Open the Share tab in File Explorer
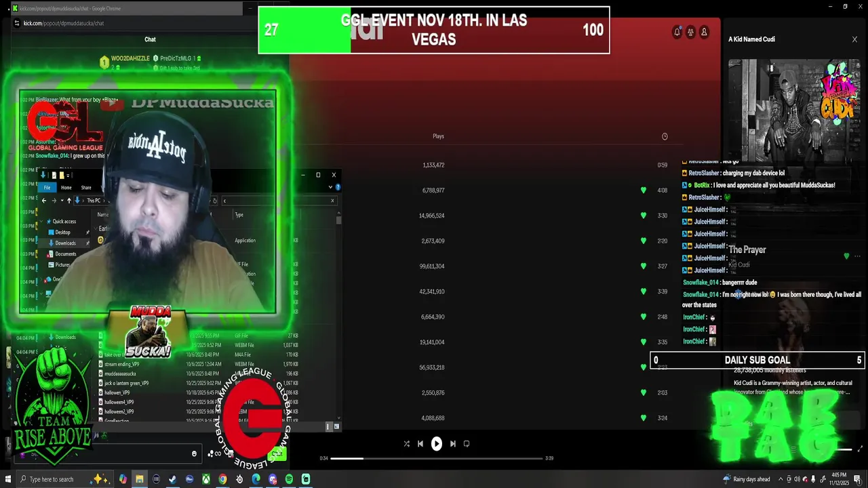Viewport: 868px width, 488px height. point(86,188)
